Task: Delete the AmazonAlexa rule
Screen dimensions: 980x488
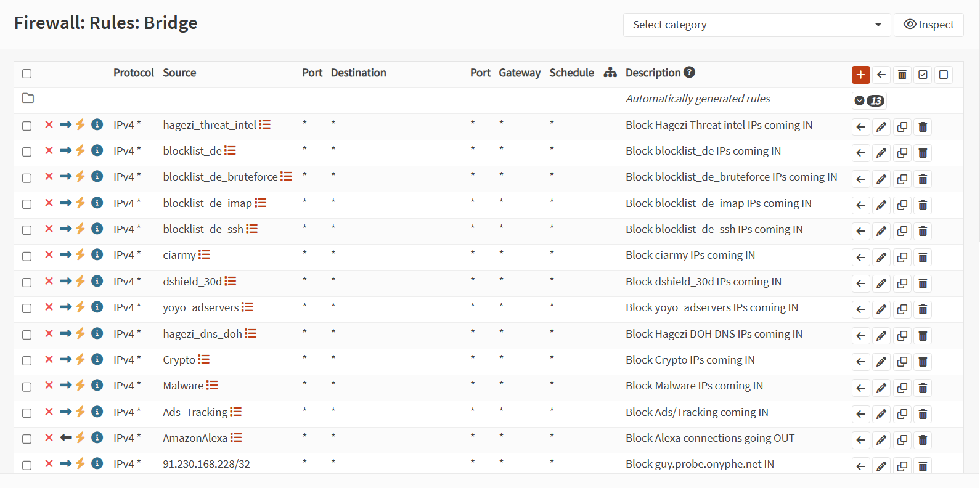Action: [x=923, y=440]
